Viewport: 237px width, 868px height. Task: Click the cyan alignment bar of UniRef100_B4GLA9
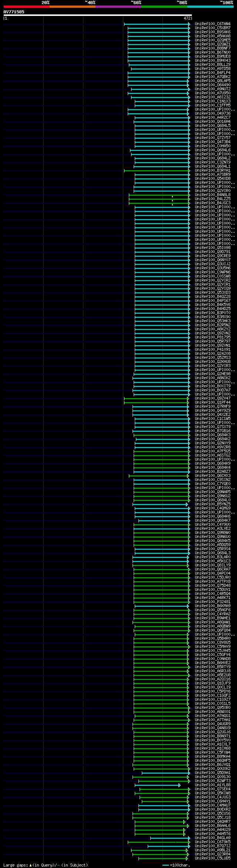(170, 838)
